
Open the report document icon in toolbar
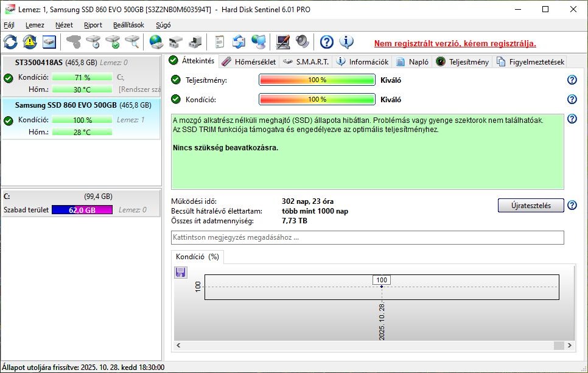pyautogui.click(x=219, y=42)
